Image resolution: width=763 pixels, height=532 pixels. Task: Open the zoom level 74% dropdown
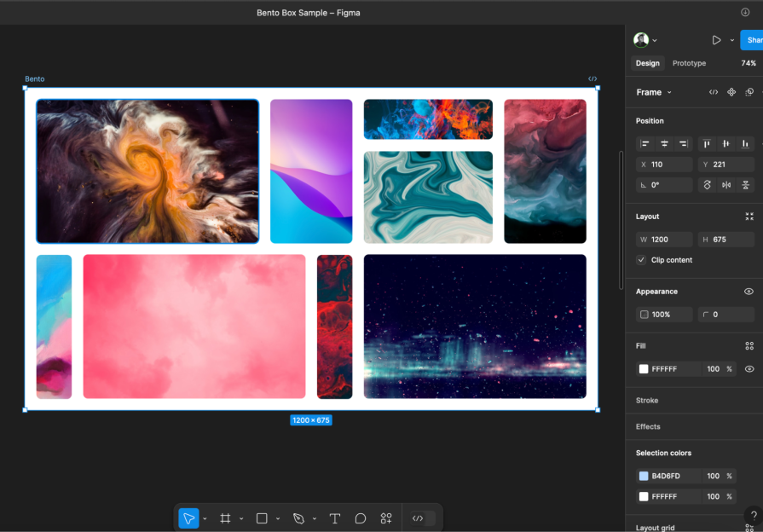point(748,63)
